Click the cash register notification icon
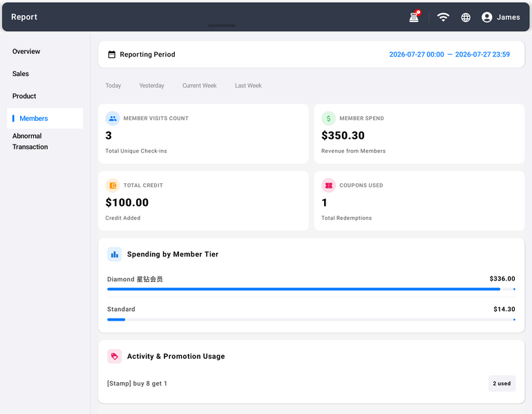532x414 pixels. (415, 17)
